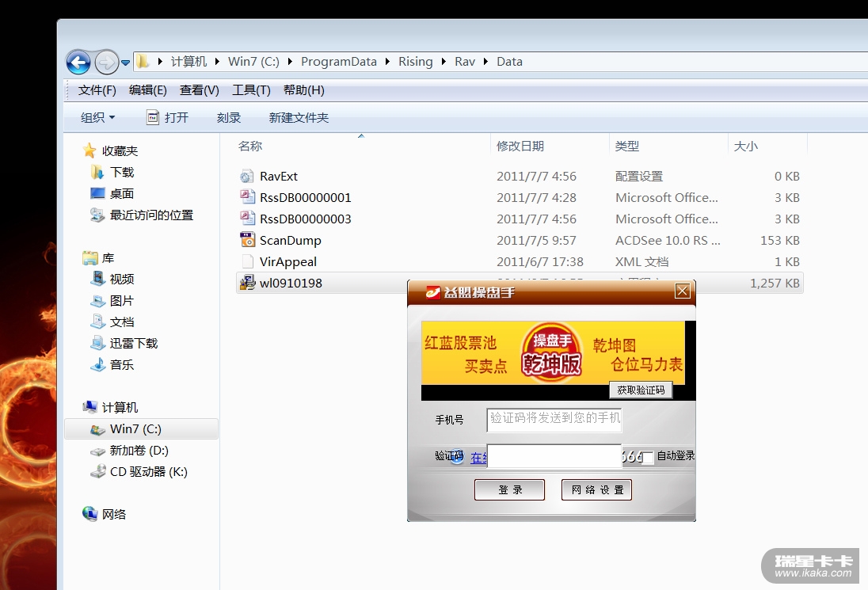Open the 编辑(E) menu
Viewport: 868px width, 590px height.
tap(148, 90)
